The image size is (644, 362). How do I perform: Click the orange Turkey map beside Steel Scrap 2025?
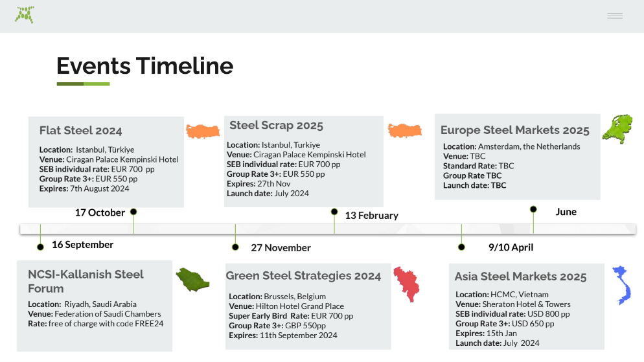(x=404, y=131)
